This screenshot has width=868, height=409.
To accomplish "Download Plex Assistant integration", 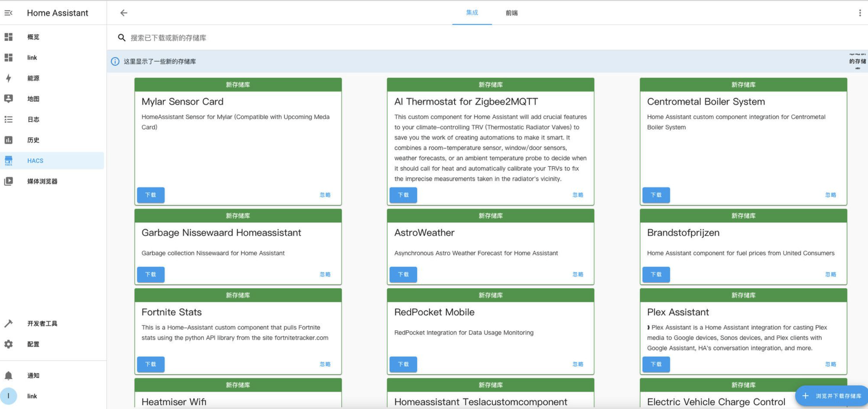I will [656, 364].
